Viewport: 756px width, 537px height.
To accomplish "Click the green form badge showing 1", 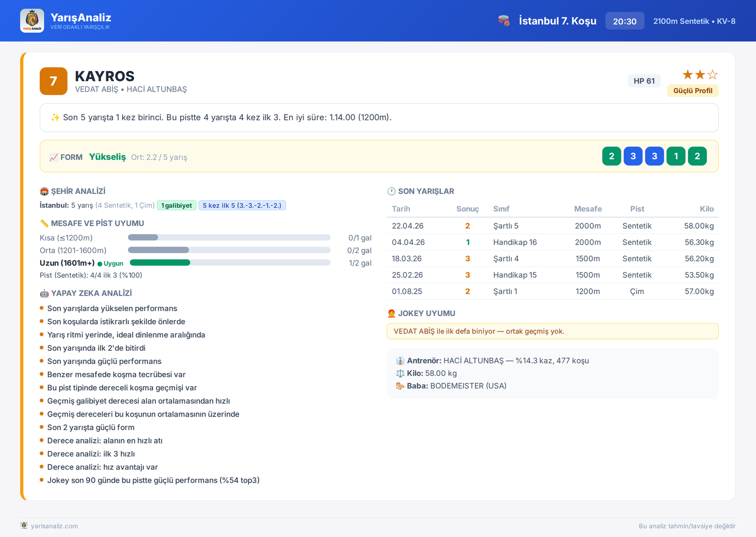I will 676,156.
